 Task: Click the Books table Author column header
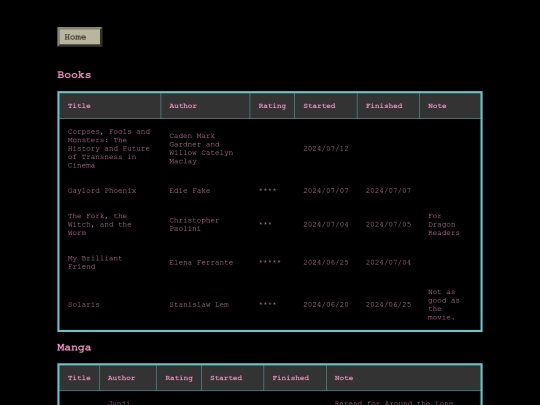click(x=205, y=106)
